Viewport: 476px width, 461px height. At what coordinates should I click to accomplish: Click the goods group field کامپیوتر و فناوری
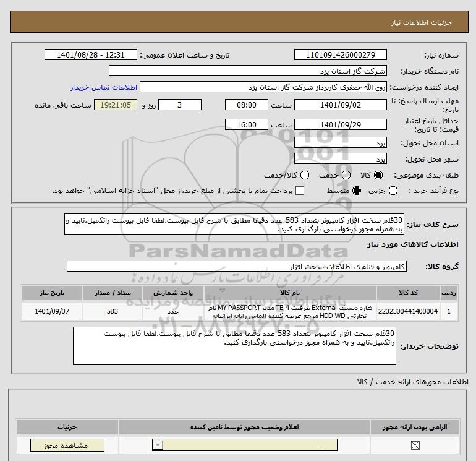click(237, 266)
